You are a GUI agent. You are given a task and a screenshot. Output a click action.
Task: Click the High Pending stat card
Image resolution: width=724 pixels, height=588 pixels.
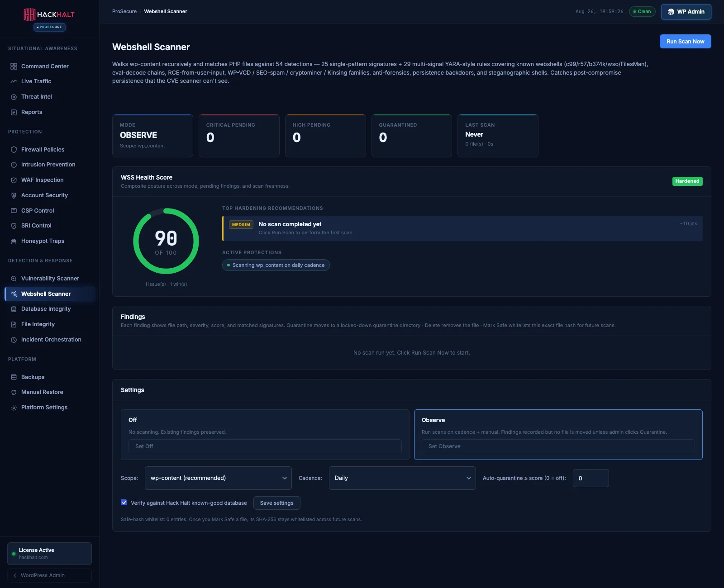325,136
